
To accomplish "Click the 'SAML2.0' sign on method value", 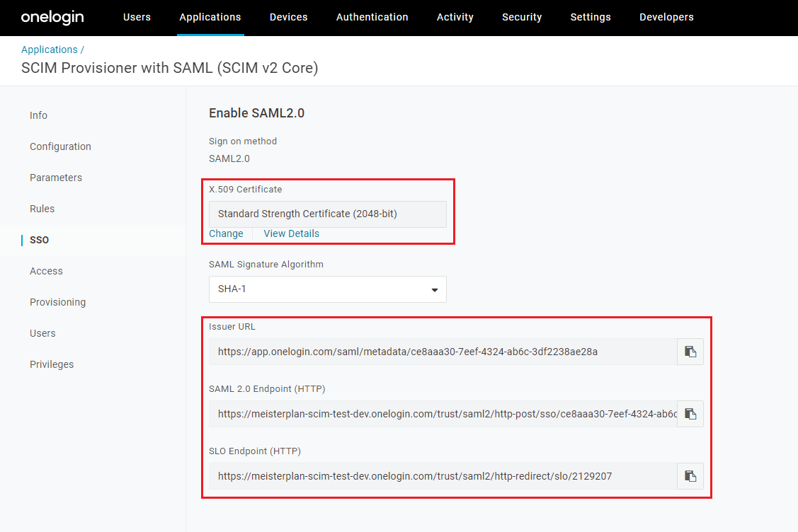I will (229, 158).
